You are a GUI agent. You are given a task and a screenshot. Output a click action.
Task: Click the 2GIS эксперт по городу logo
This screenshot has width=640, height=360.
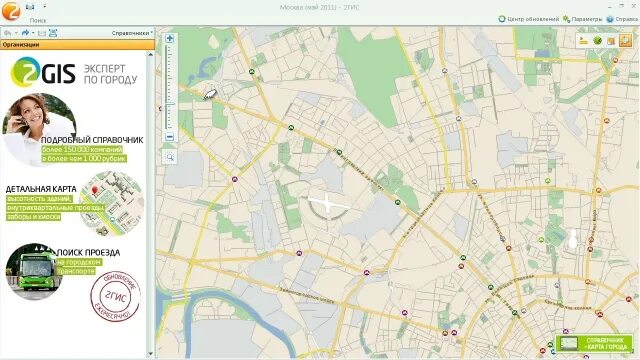[x=73, y=72]
